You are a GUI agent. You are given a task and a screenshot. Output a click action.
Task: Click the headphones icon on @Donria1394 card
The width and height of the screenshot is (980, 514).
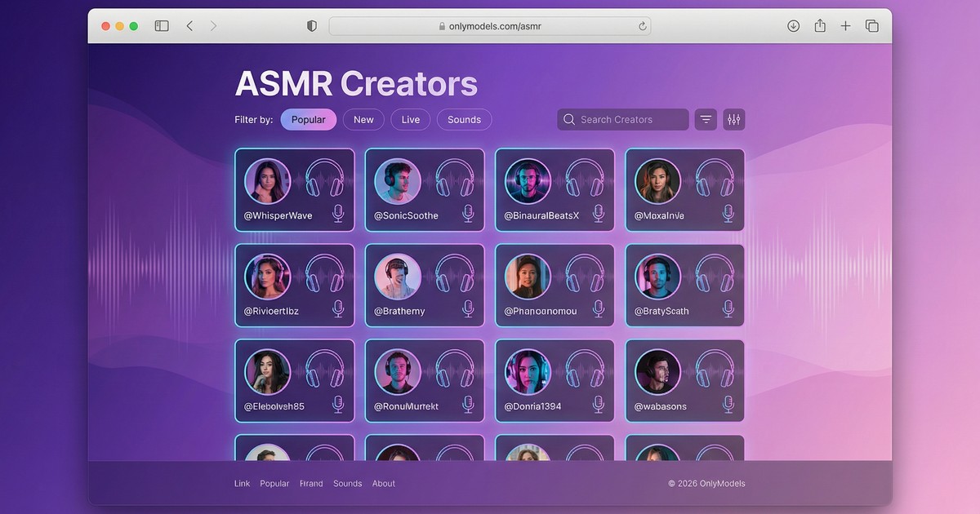click(x=586, y=369)
